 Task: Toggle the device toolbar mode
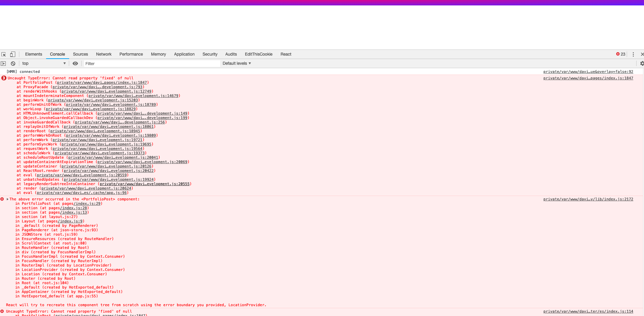point(12,54)
